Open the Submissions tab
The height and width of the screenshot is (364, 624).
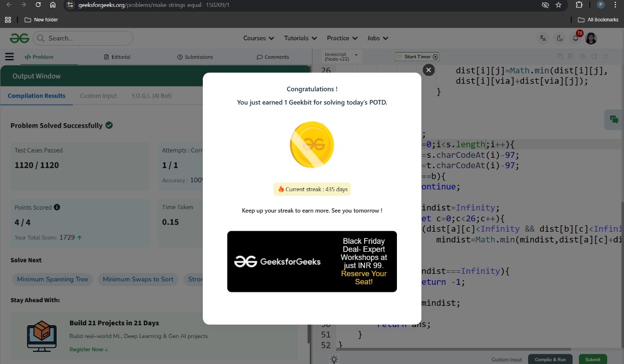(x=195, y=57)
